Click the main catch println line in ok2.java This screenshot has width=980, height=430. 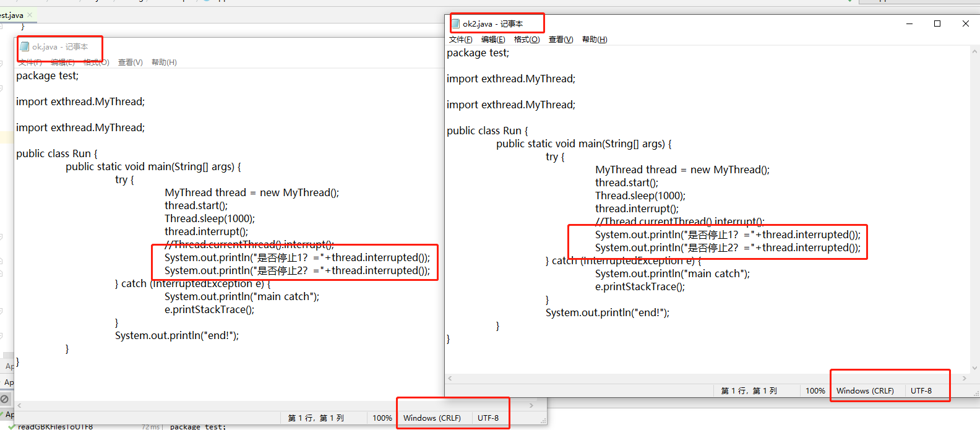pos(673,274)
